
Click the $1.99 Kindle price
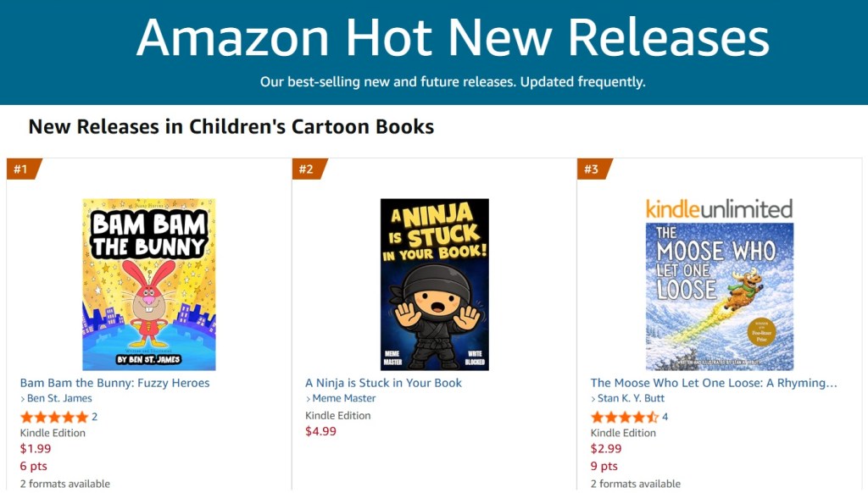click(x=36, y=449)
